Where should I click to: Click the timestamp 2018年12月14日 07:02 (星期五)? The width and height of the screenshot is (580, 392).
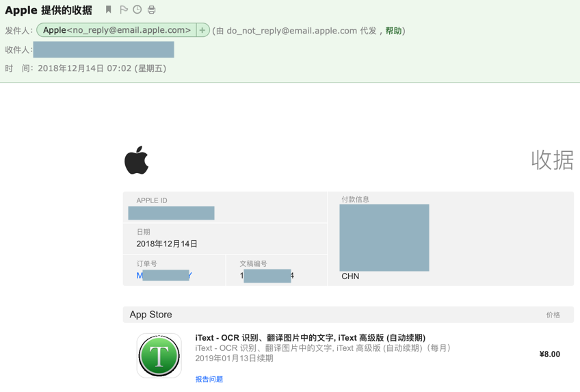(102, 68)
